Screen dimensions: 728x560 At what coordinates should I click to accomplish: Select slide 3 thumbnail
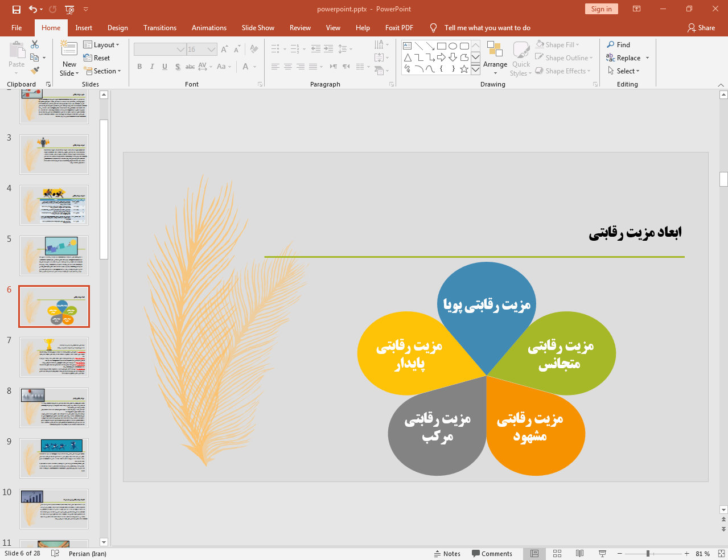click(54, 154)
